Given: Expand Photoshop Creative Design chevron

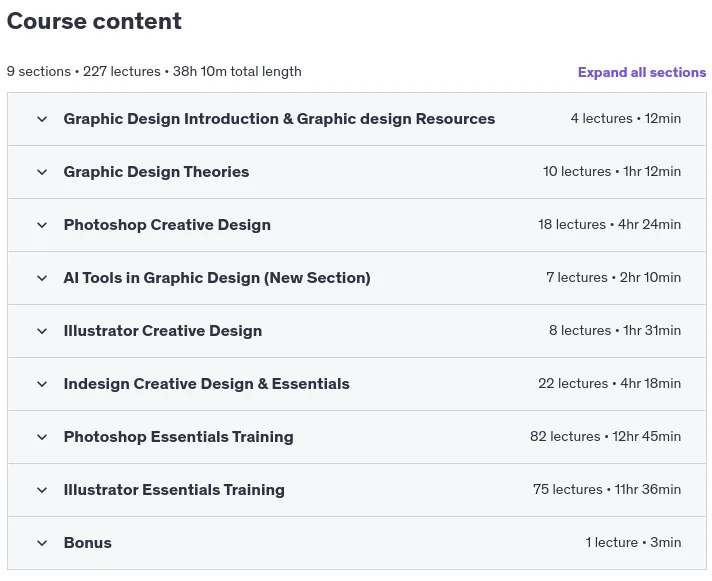Looking at the screenshot, I should (42, 225).
